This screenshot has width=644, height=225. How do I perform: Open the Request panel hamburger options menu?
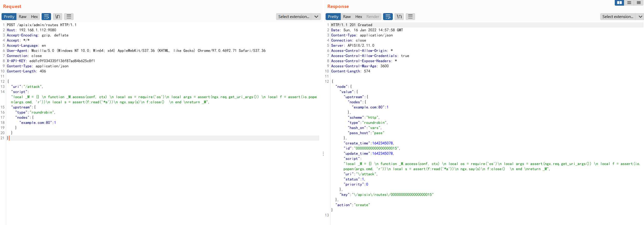[x=69, y=17]
